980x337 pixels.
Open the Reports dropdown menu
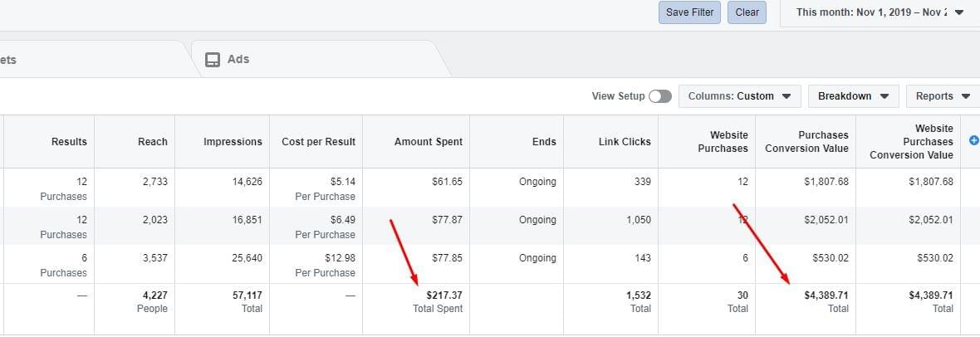coord(943,96)
